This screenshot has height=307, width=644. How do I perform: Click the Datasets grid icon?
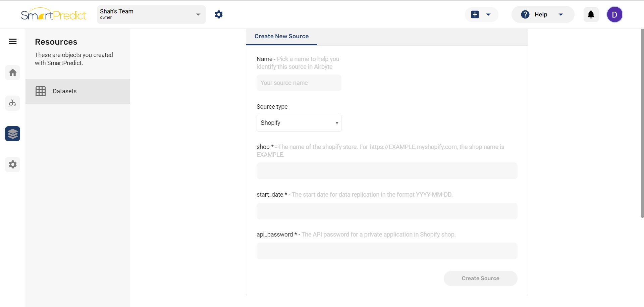click(x=41, y=91)
